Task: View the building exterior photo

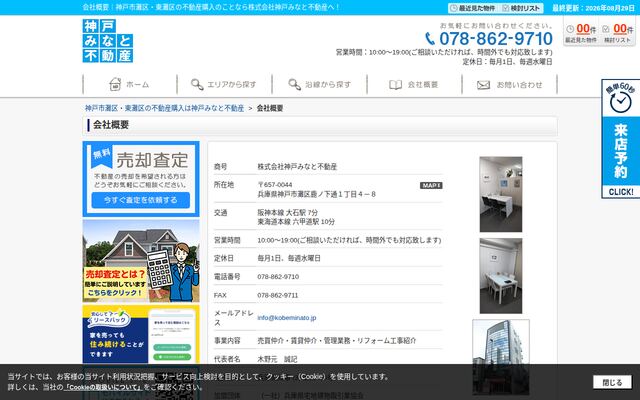Action: click(501, 356)
